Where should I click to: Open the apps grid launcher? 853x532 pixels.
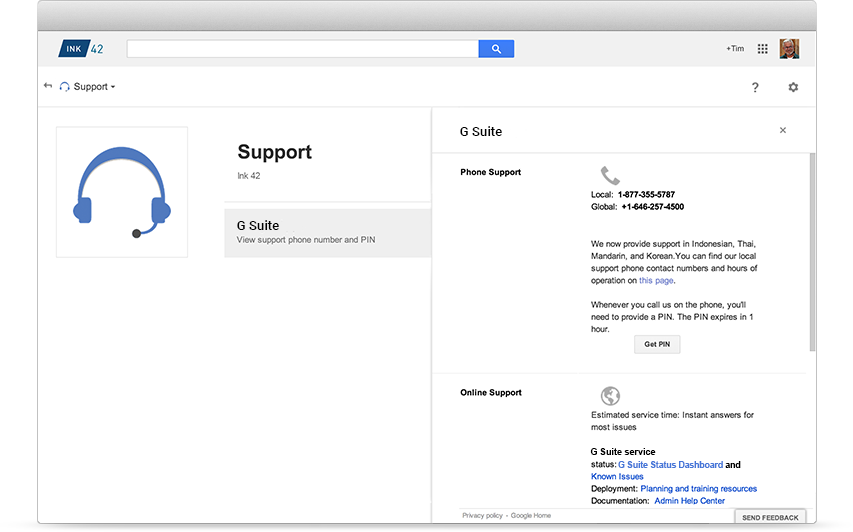pyautogui.click(x=763, y=49)
